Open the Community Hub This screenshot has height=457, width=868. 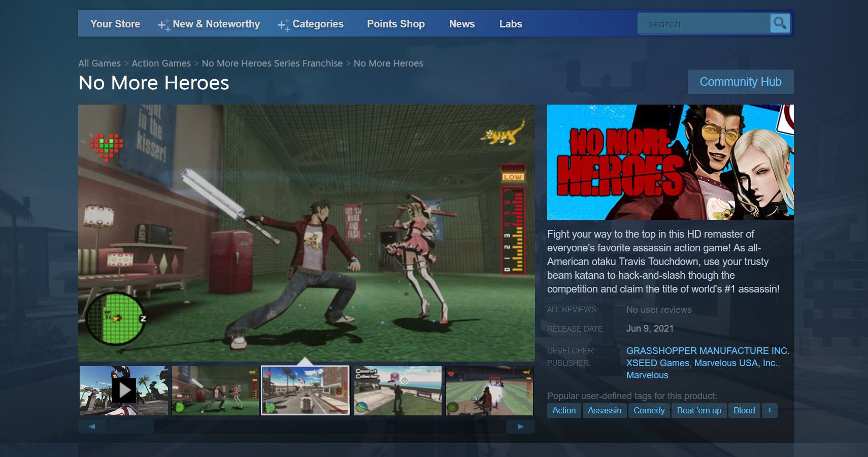click(x=741, y=82)
